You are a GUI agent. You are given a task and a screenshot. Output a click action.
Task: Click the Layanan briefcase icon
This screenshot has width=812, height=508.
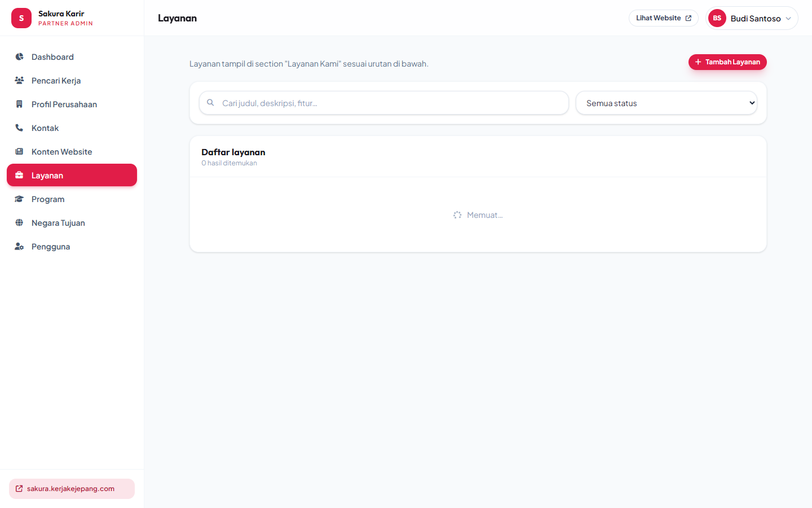coord(19,175)
